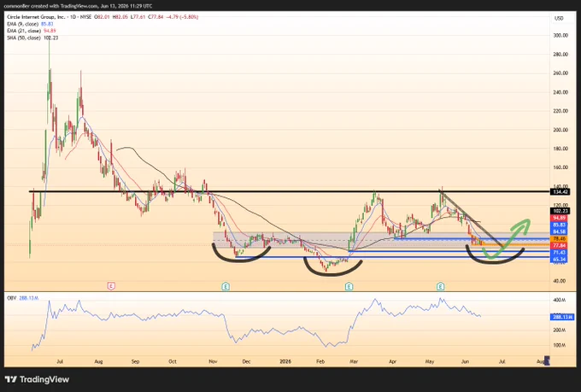Click the blue 85.83 price scale label

(559, 225)
